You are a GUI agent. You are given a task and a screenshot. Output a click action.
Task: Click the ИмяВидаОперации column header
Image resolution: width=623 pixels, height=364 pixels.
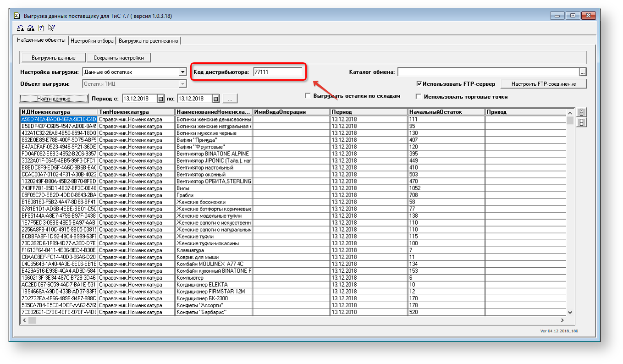tap(291, 112)
